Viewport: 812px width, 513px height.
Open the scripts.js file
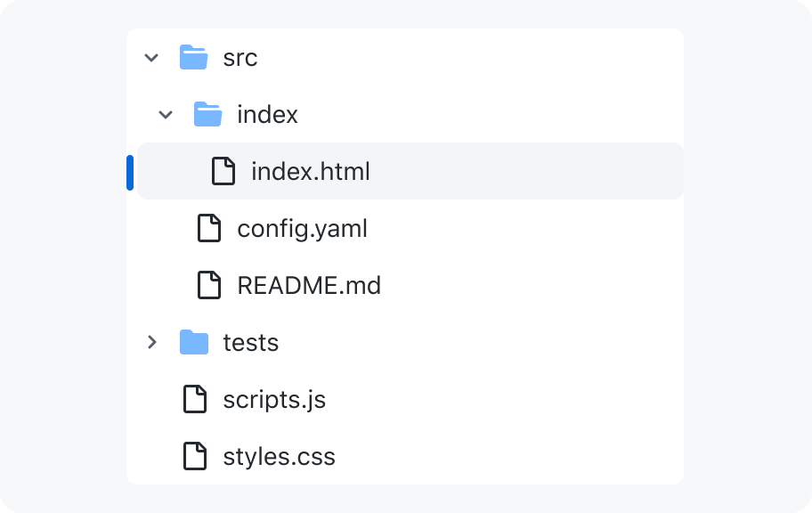[x=274, y=400]
